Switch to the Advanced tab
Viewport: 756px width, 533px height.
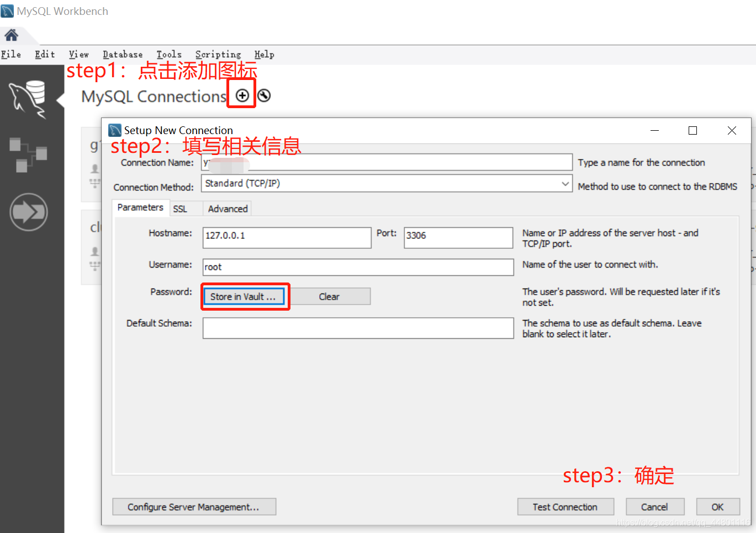pyautogui.click(x=228, y=209)
